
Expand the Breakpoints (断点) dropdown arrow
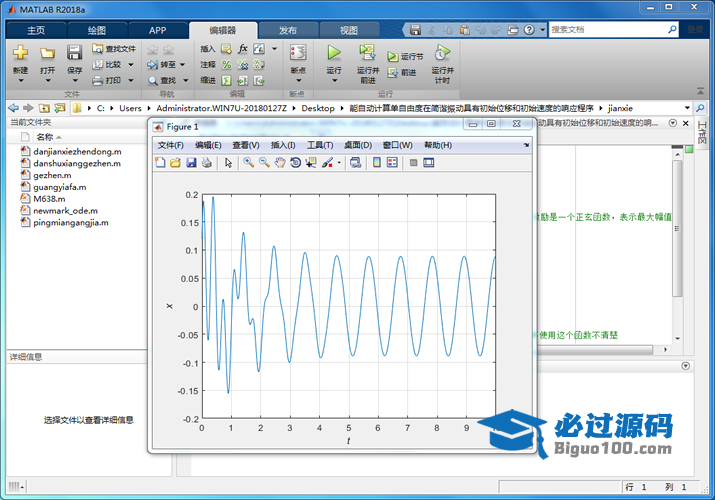[x=298, y=81]
